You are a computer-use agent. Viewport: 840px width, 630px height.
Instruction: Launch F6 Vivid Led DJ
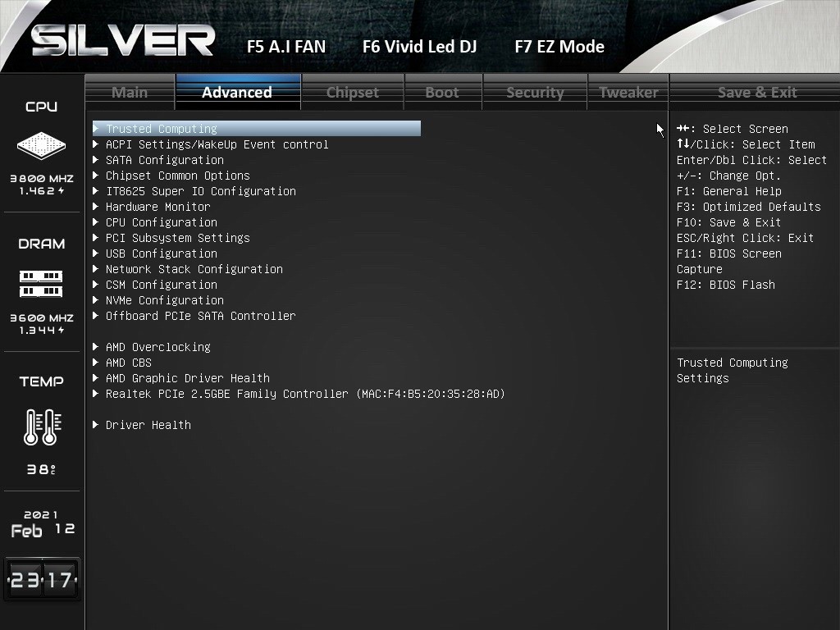coord(419,47)
